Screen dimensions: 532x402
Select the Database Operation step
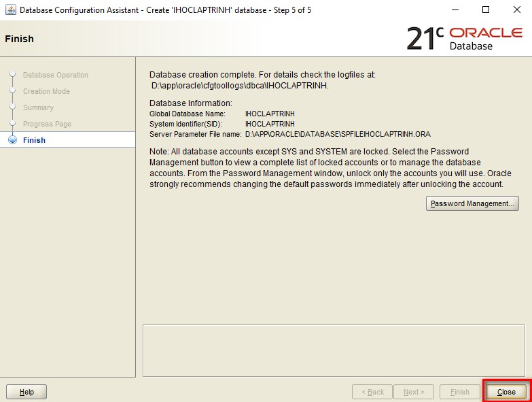55,75
